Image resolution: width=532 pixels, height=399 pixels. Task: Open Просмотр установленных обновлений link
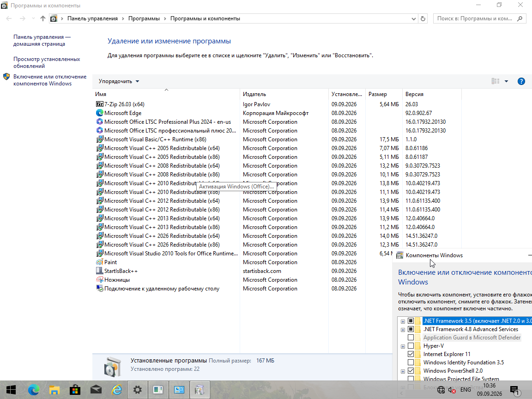click(47, 62)
